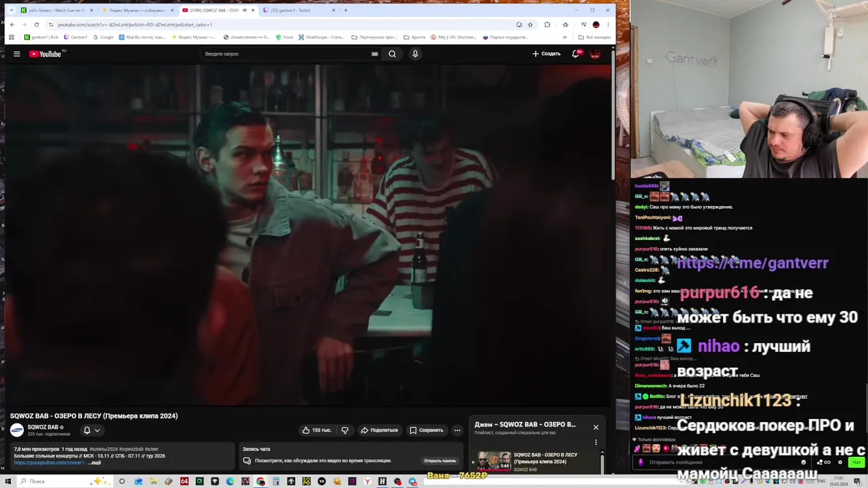This screenshot has height=488, width=868.
Task: Open the YouTube account avatar
Action: (595, 54)
